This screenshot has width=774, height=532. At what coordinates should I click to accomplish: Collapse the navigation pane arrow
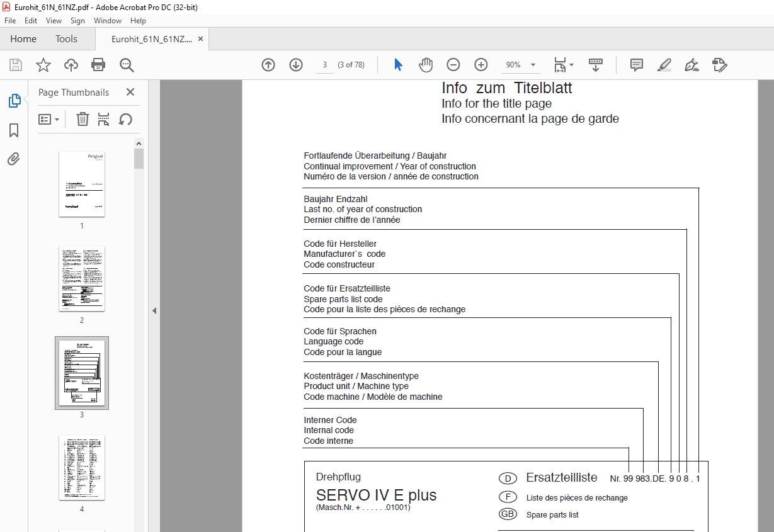click(154, 310)
